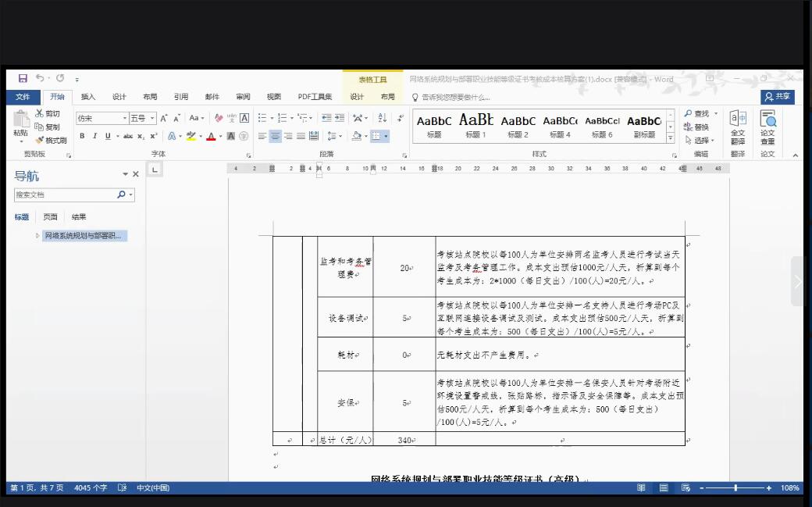Click the sort A-Z icon
This screenshot has width=812, height=507.
pos(382,118)
